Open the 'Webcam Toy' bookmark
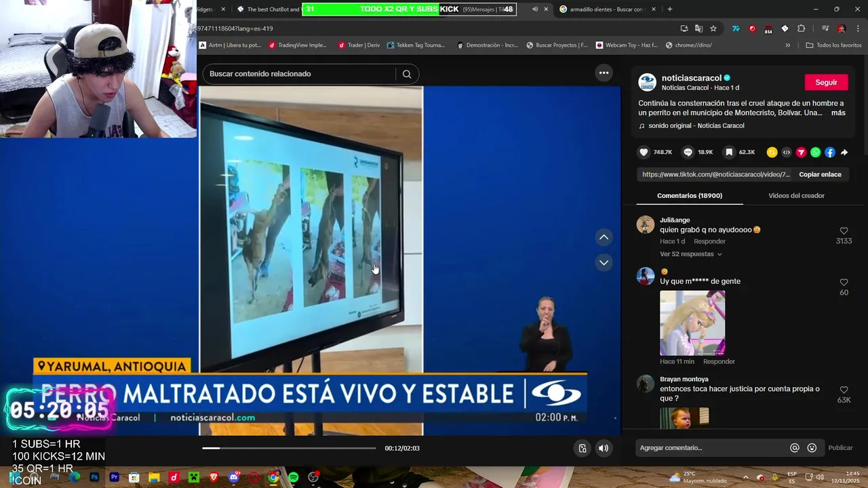 627,45
